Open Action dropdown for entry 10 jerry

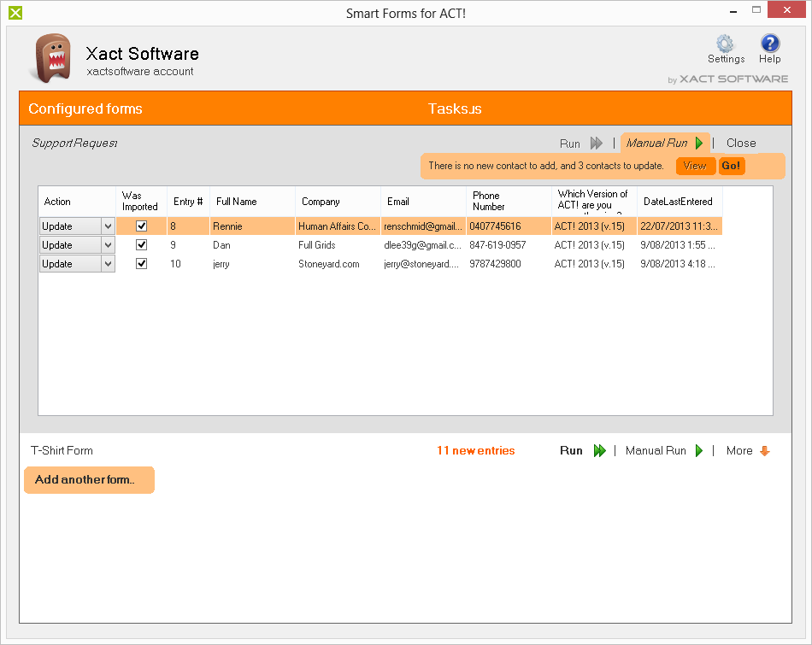click(x=108, y=263)
